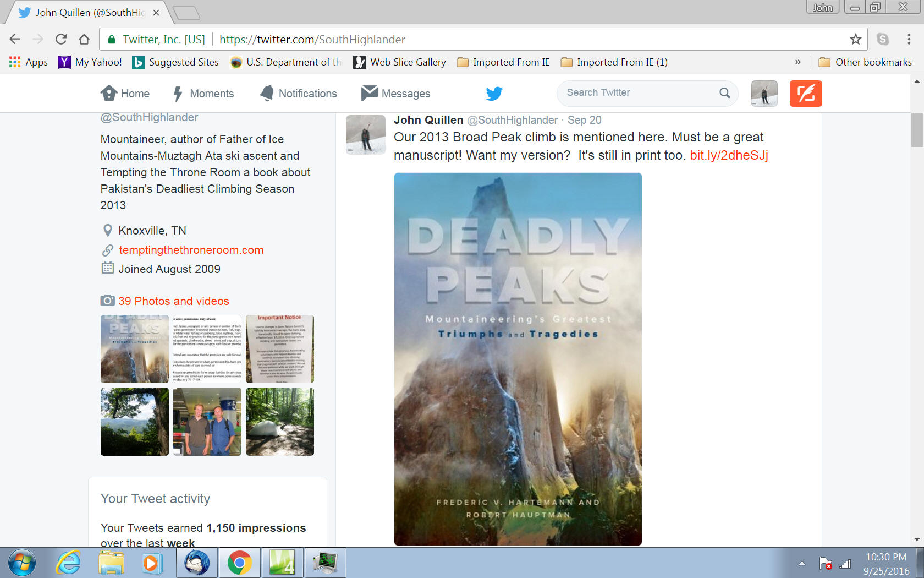Click the address bar URL
The height and width of the screenshot is (578, 924).
[312, 40]
